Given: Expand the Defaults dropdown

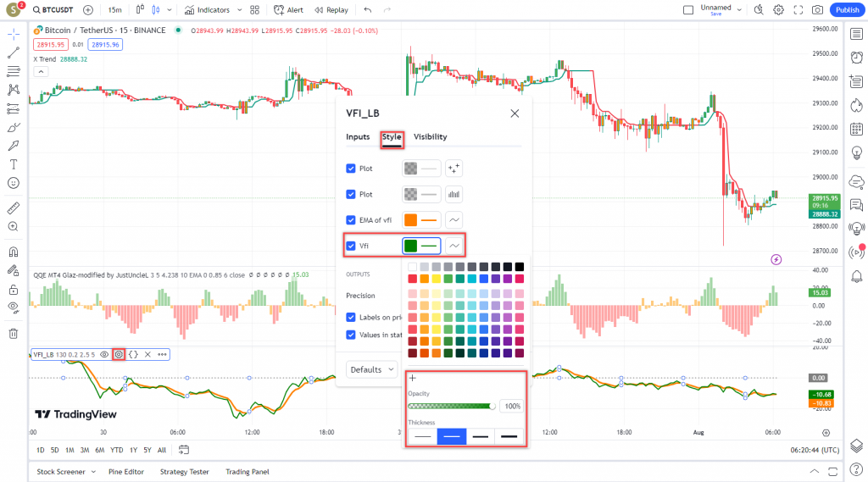Looking at the screenshot, I should (372, 369).
